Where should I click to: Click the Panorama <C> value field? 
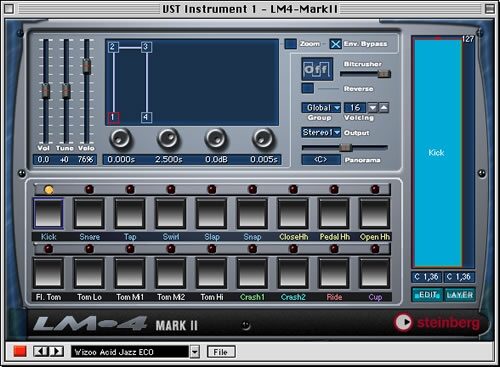pos(321,160)
